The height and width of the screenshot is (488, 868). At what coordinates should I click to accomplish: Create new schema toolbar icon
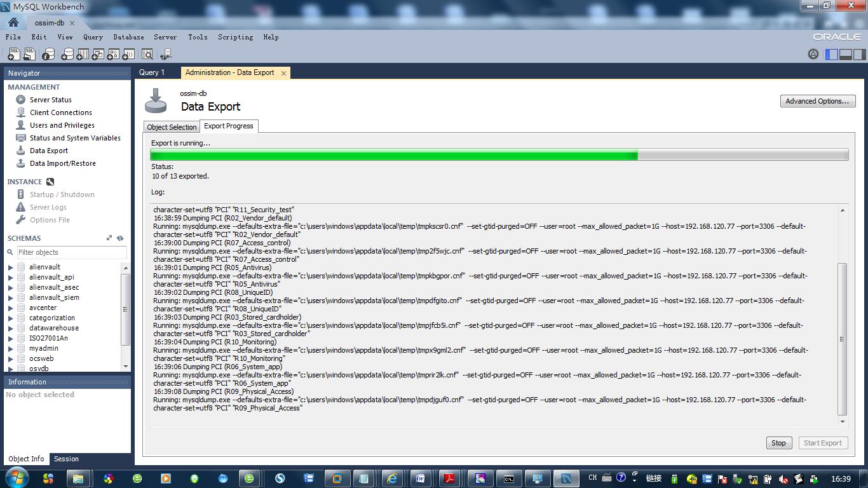click(67, 55)
